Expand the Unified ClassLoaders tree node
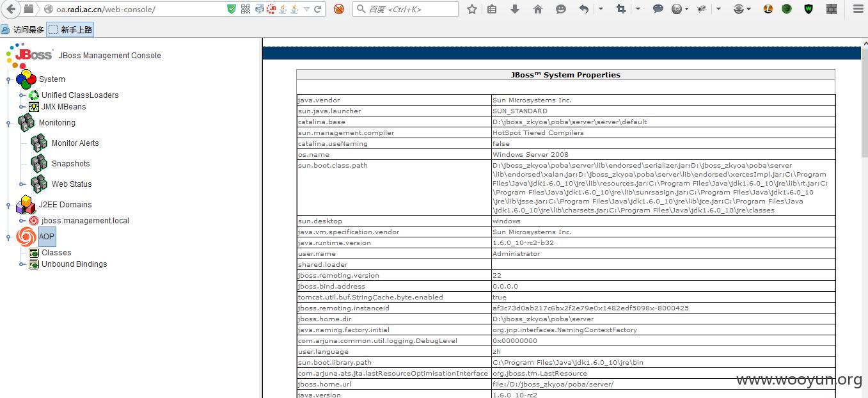 coord(22,95)
